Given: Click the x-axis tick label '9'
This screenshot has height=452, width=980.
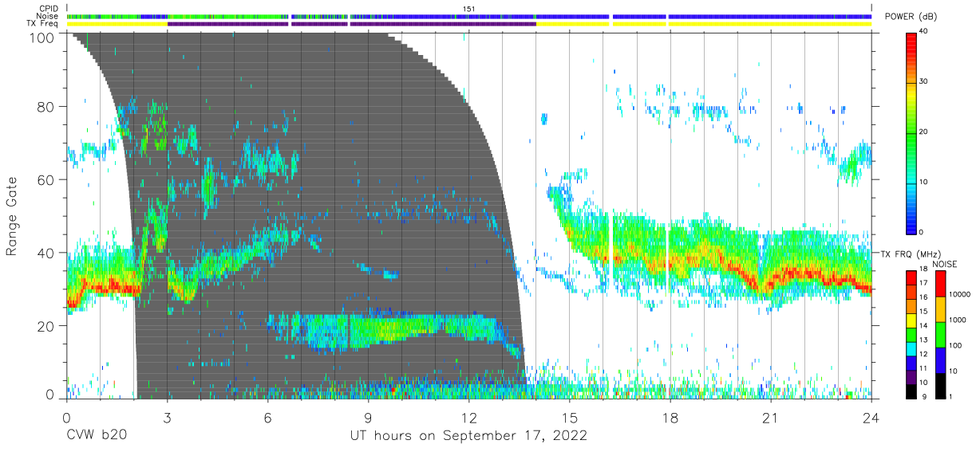Looking at the screenshot, I should point(368,417).
